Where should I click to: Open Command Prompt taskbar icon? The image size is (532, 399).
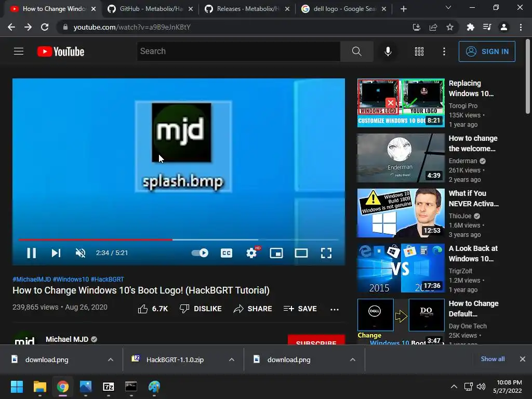coord(131,387)
